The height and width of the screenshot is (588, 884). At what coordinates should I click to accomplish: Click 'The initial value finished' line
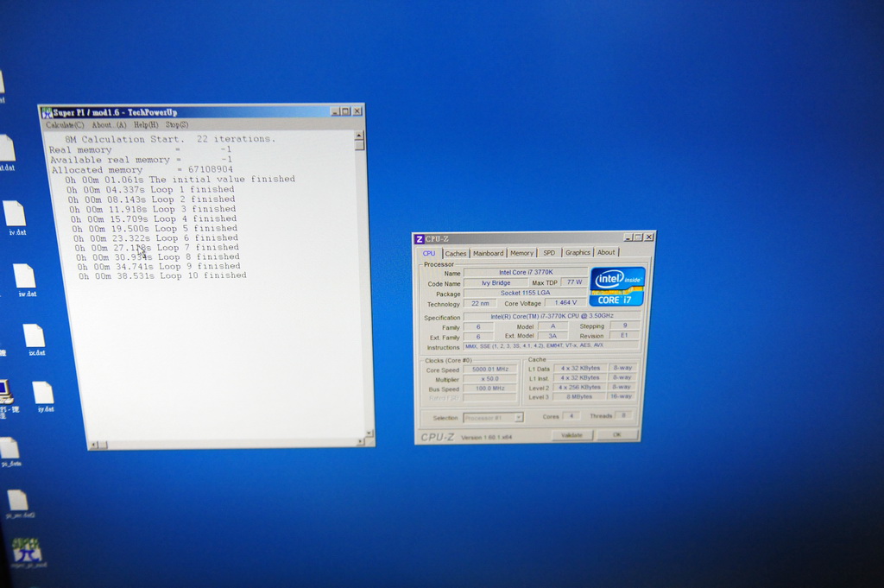pyautogui.click(x=180, y=180)
